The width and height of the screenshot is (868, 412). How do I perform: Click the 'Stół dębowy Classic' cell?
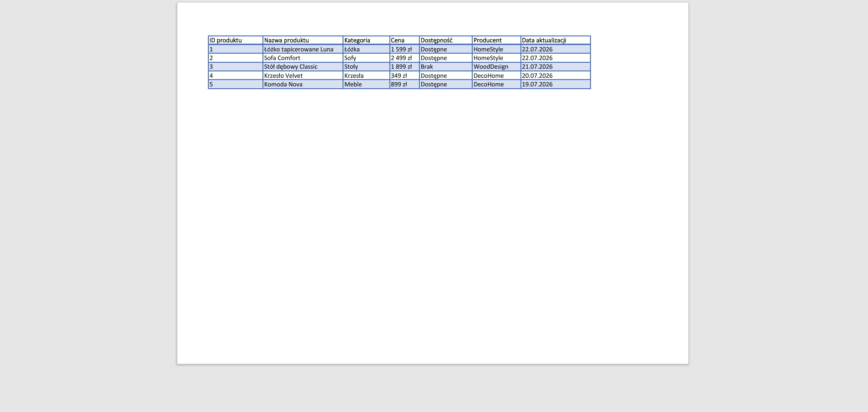303,66
